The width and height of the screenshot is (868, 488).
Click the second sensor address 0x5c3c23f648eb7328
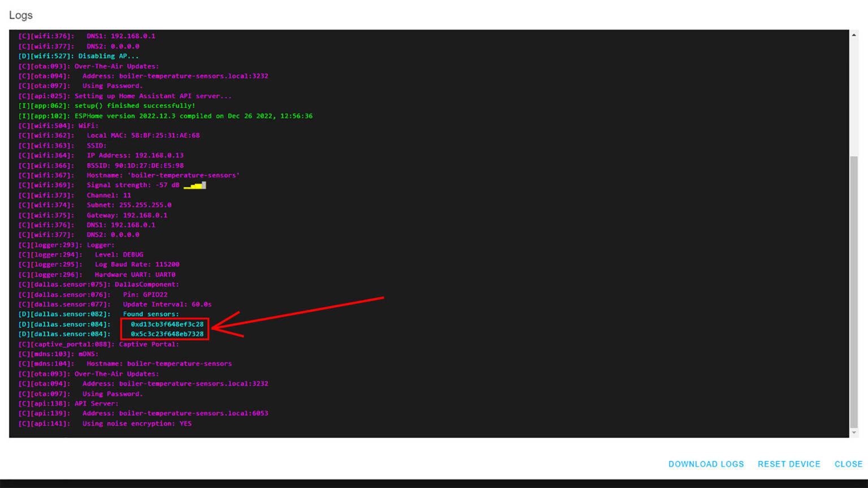click(x=167, y=334)
